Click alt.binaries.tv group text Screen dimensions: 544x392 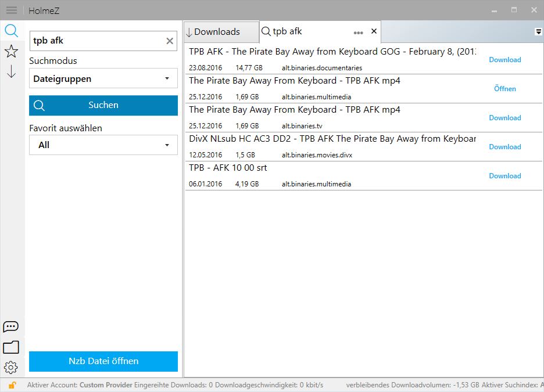point(302,126)
